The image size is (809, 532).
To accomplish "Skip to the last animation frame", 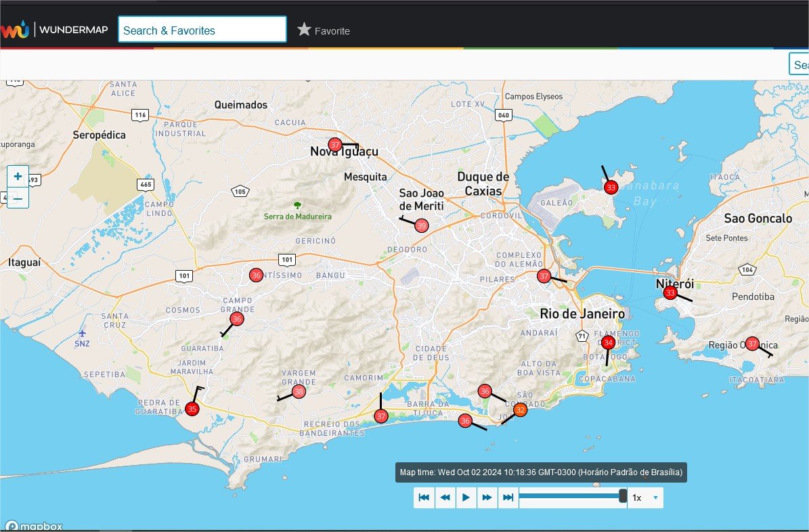I will click(508, 497).
